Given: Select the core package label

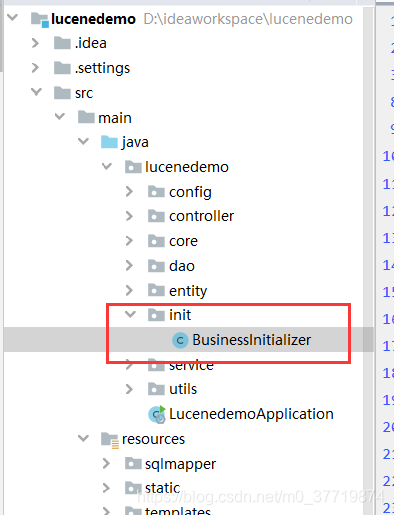Looking at the screenshot, I should tap(183, 241).
